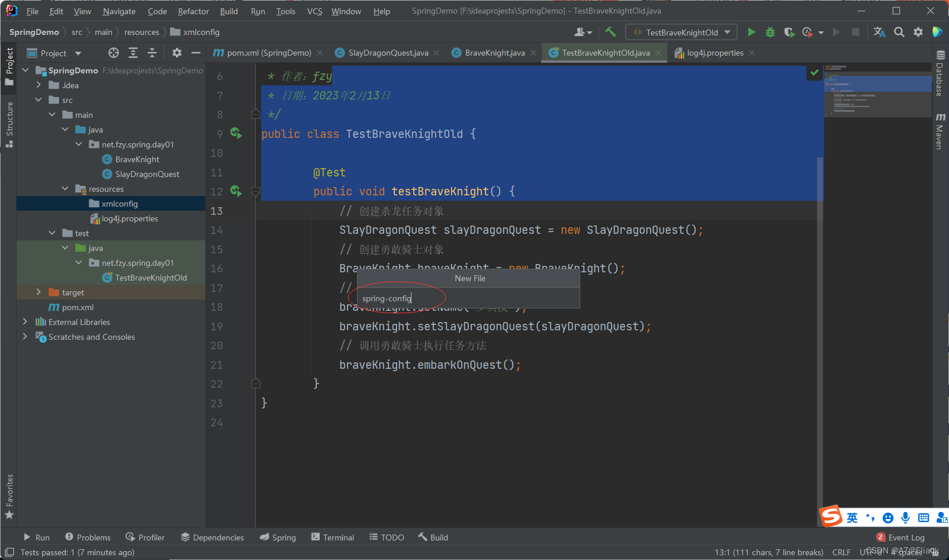Open the Dependencies tool window
The image size is (949, 560).
[213, 537]
